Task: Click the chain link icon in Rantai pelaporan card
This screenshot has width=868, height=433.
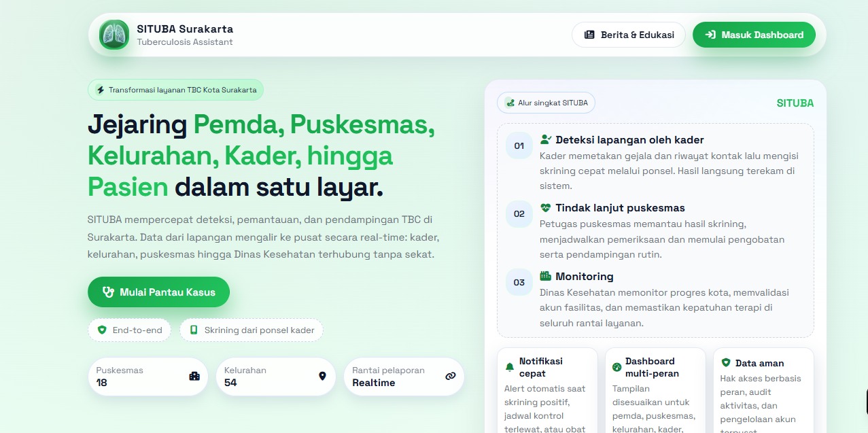Action: click(450, 376)
